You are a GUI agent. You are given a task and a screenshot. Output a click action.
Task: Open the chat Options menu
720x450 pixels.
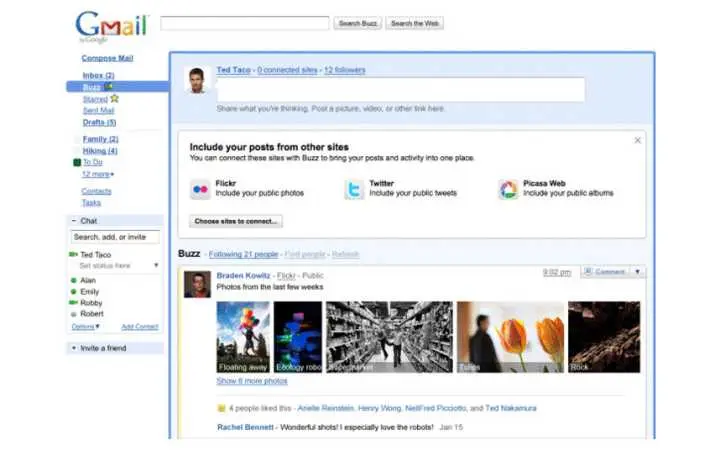point(85,326)
